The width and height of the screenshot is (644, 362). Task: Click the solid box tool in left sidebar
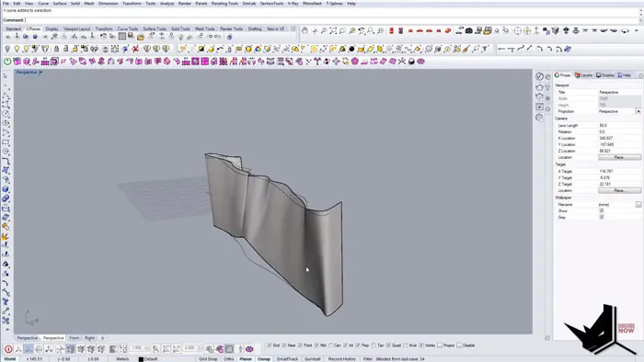click(6, 189)
